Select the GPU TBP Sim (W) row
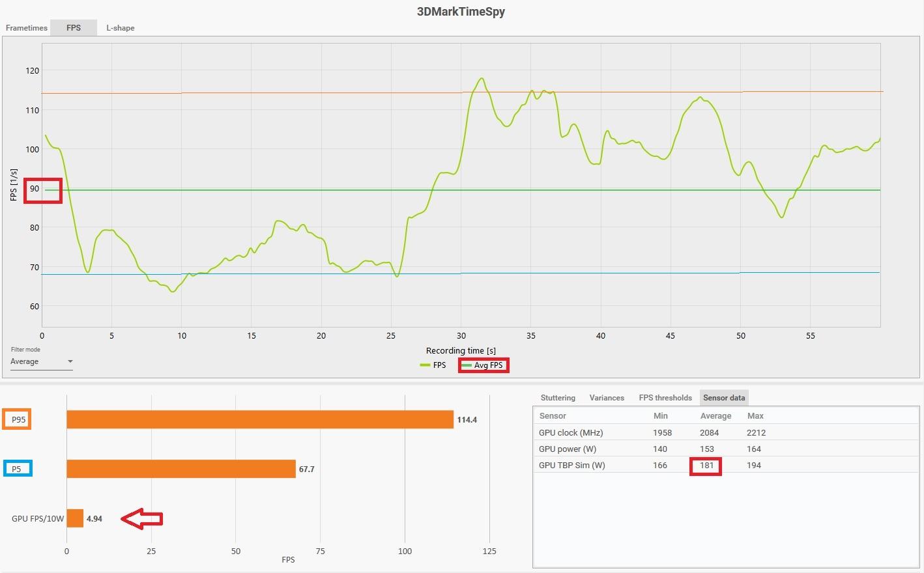Screen dimensions: 924x573 [726, 465]
